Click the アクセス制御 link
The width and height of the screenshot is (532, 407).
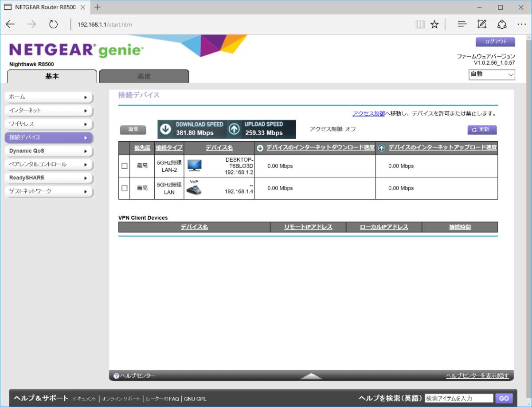[x=368, y=113]
